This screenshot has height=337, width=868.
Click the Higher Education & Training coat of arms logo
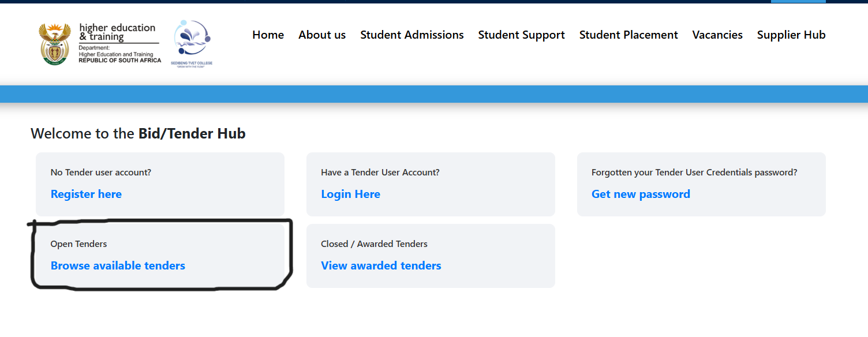pos(55,44)
